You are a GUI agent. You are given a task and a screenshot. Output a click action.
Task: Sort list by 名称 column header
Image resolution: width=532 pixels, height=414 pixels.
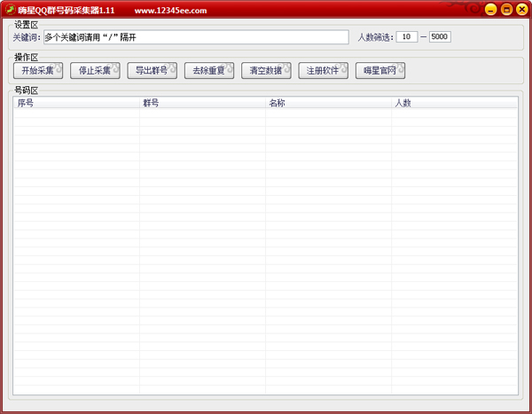[x=328, y=103]
